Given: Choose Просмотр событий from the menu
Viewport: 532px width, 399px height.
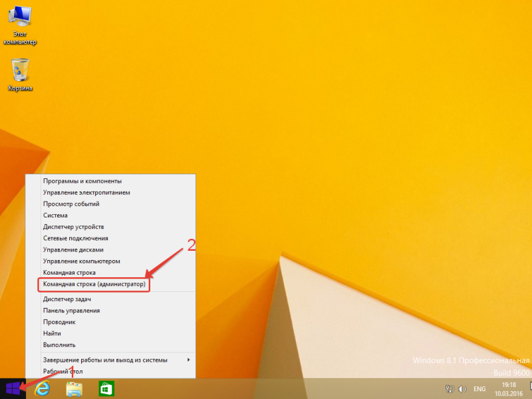Looking at the screenshot, I should pyautogui.click(x=71, y=203).
